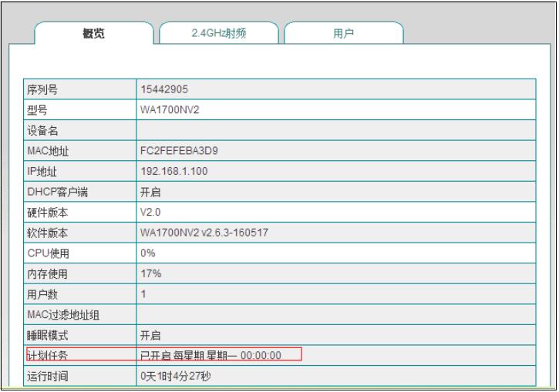The width and height of the screenshot is (559, 392).
Task: Open the 2.4GHz射频 tab
Action: pyautogui.click(x=218, y=33)
